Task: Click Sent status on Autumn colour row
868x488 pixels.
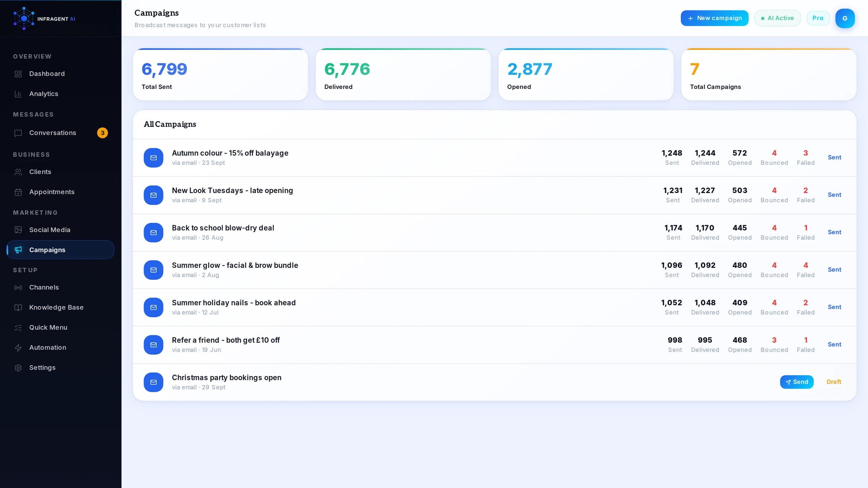Action: tap(834, 157)
